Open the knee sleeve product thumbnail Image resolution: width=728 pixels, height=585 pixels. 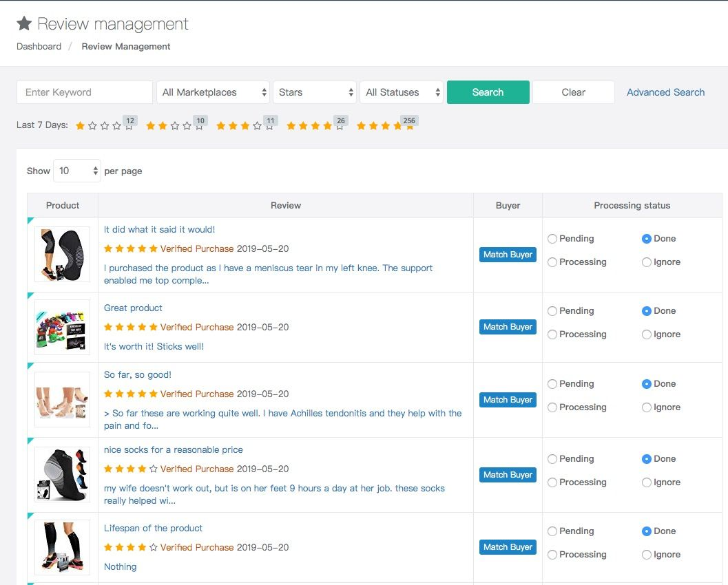tap(62, 254)
